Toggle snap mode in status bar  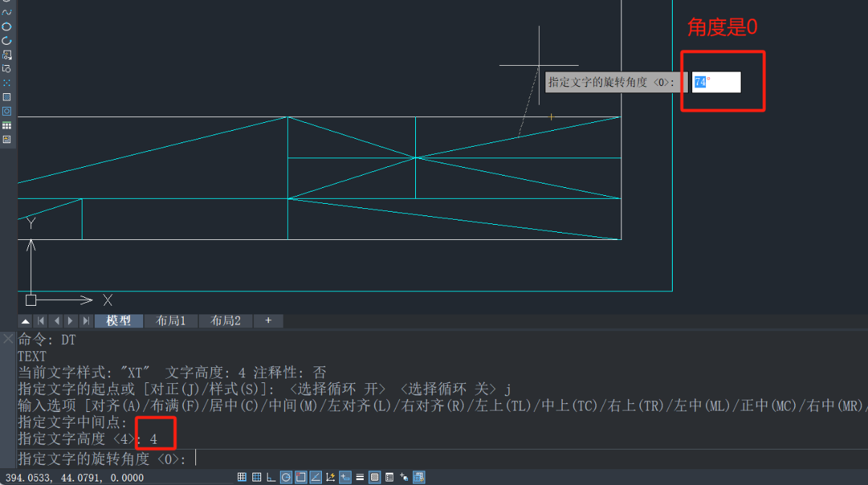243,477
